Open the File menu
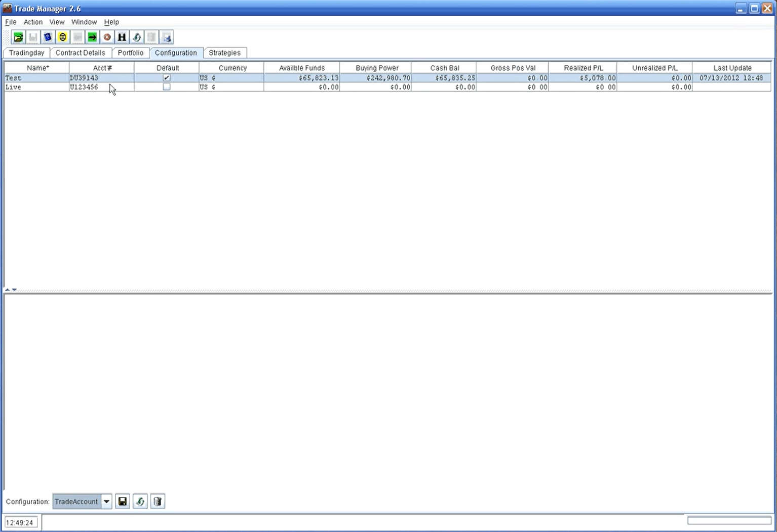Viewport: 777px width, 532px height. click(11, 22)
